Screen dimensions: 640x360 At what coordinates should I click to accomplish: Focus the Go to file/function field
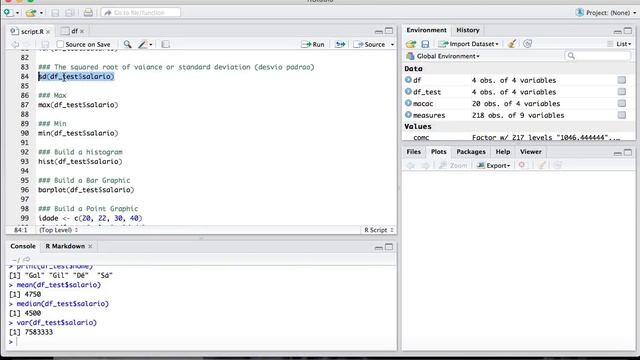click(141, 13)
